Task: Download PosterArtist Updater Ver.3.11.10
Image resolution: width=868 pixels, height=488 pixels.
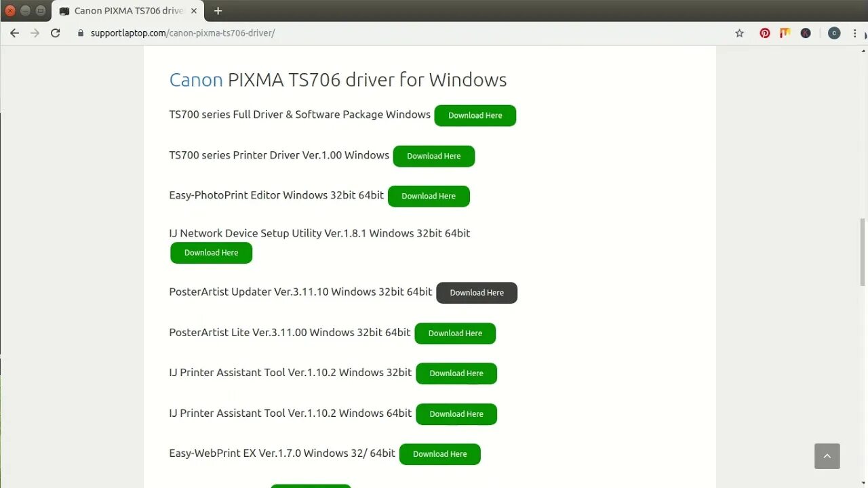Action: [x=477, y=293]
